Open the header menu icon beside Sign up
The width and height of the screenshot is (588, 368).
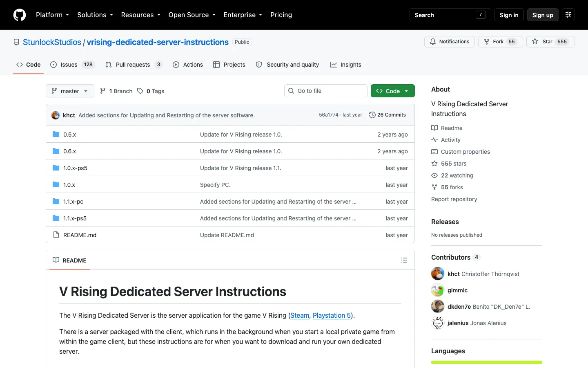coord(568,15)
